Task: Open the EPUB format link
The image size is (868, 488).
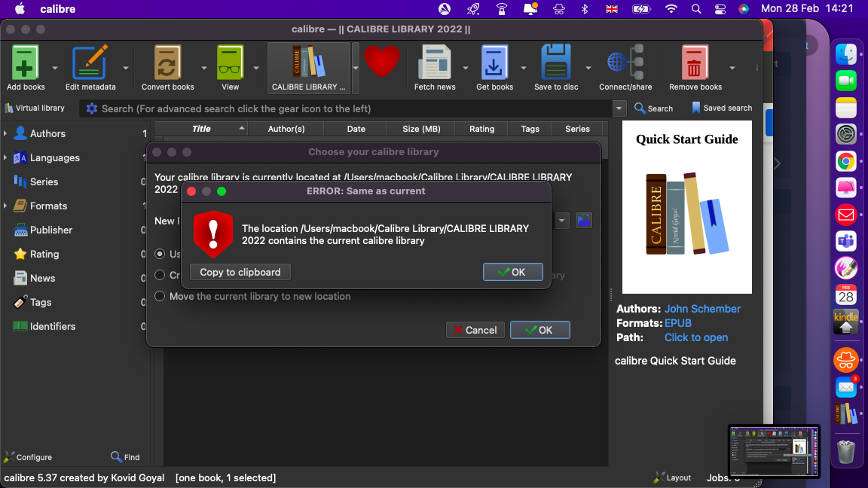Action: [x=677, y=323]
